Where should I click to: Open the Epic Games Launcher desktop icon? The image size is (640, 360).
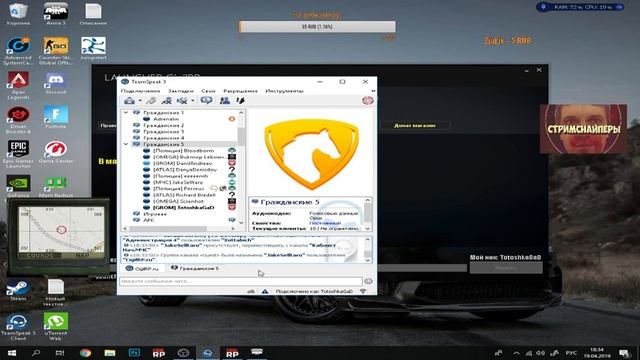click(x=18, y=154)
